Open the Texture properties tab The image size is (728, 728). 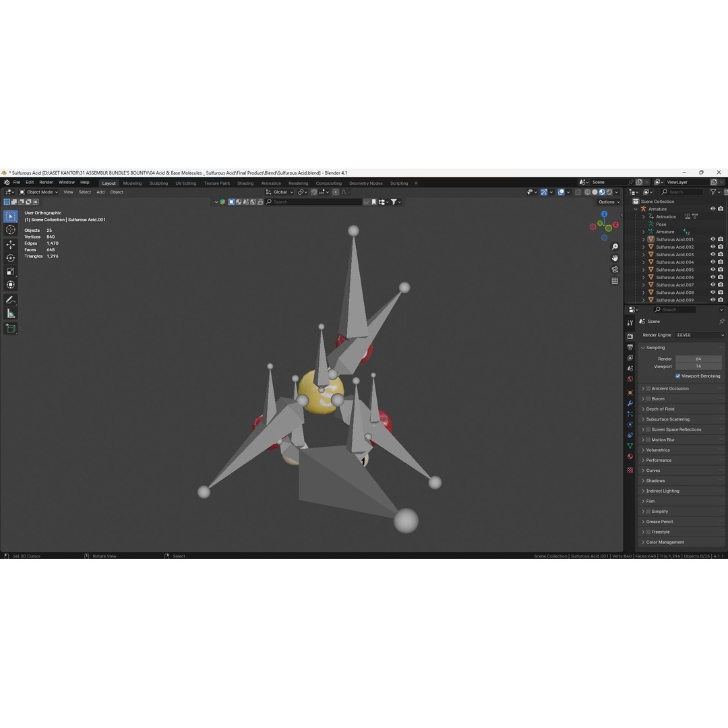click(x=630, y=470)
